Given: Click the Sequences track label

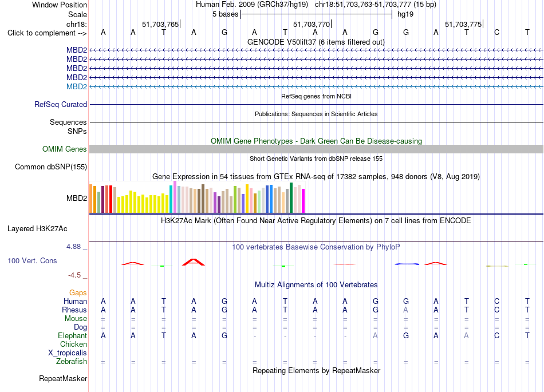Looking at the screenshot, I should tap(68, 122).
